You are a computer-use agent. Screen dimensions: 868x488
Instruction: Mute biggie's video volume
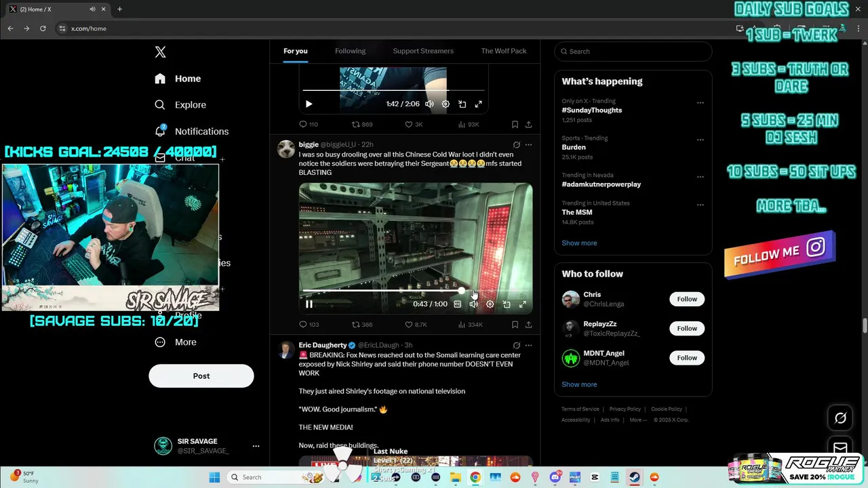point(473,304)
